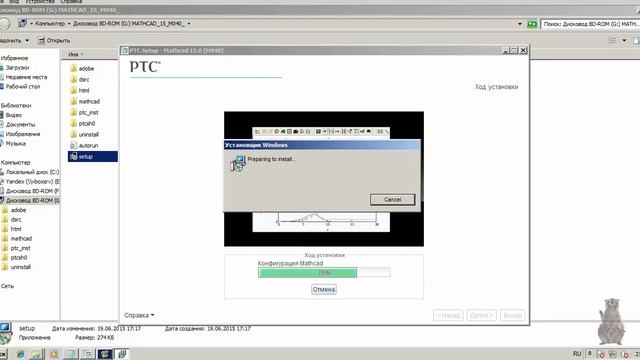Screen dimensions: 640x360
Task: Open the uninstall subfolder in navigation tree
Action: (20, 267)
